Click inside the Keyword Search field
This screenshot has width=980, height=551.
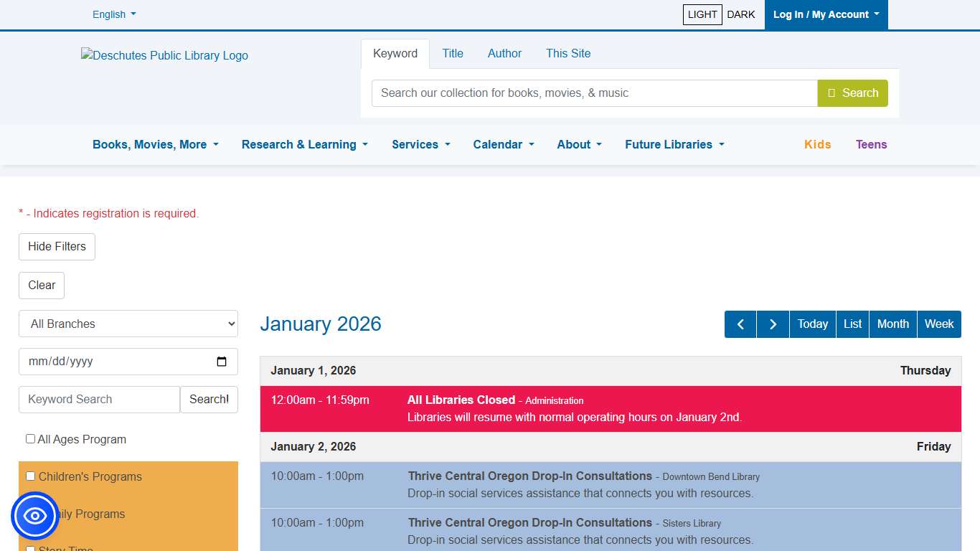pyautogui.click(x=98, y=399)
